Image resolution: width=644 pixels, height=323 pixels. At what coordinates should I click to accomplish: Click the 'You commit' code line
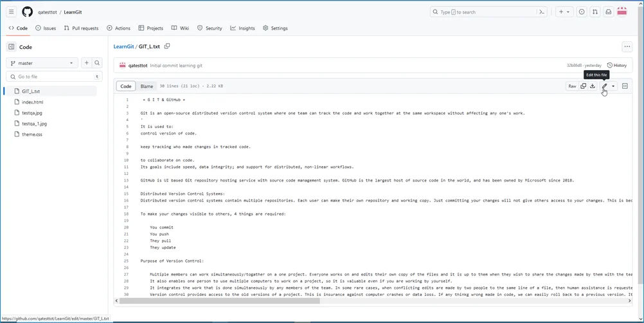tap(161, 227)
